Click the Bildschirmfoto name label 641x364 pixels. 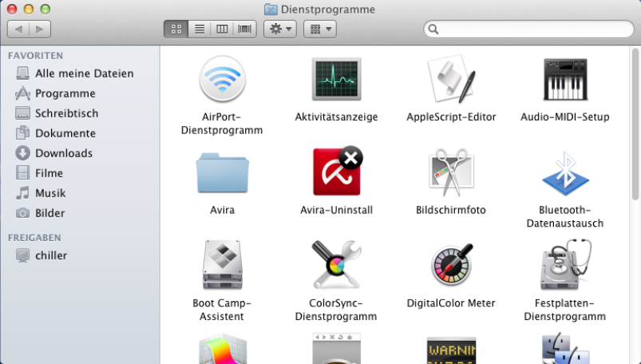pos(450,210)
